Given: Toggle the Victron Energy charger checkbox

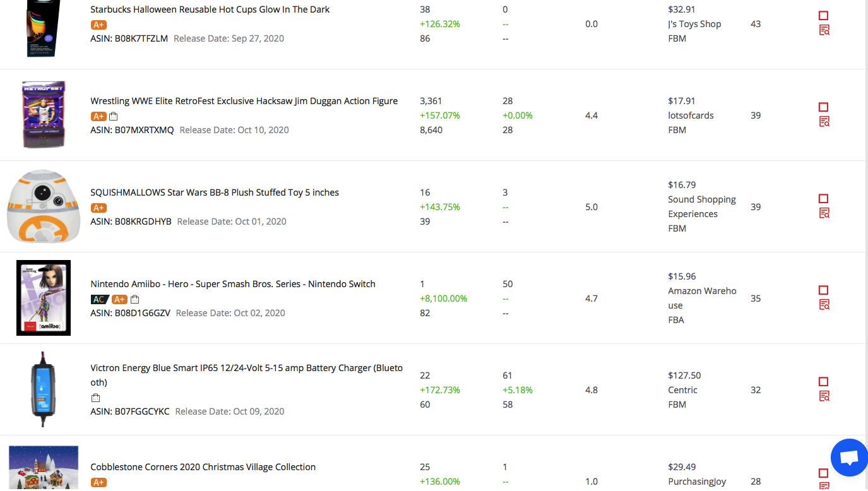Looking at the screenshot, I should tap(823, 382).
